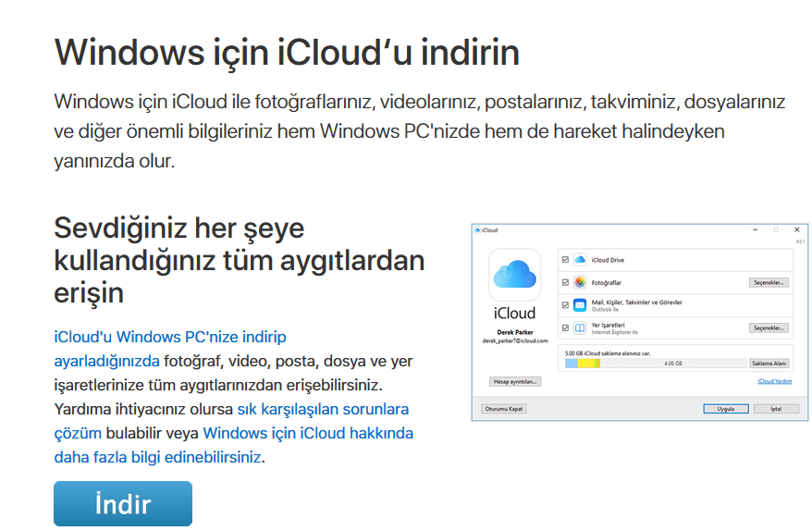Click the 'Internet Explorer ile' subtitle text

click(x=615, y=332)
